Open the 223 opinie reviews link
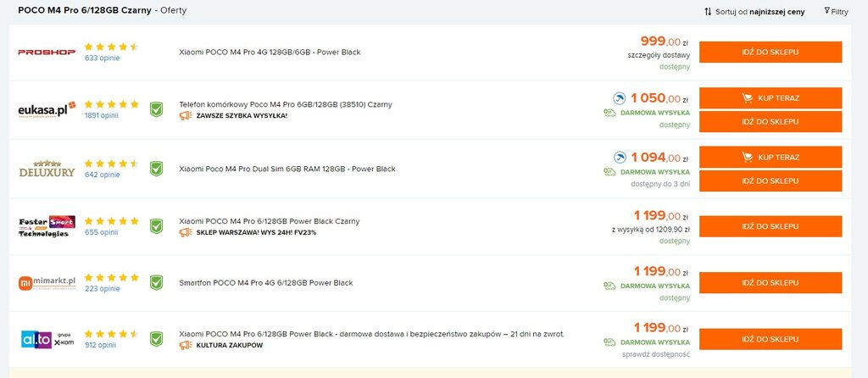 102,289
